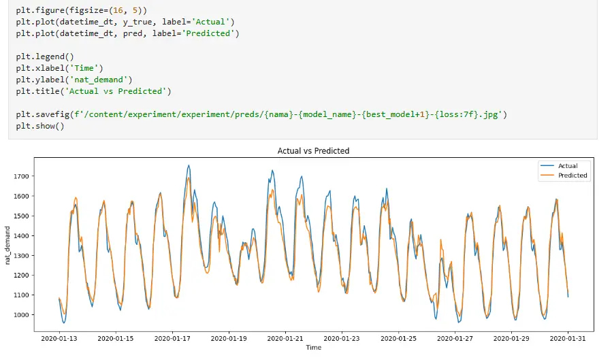Click the x-axis date 2020-01-23
The width and height of the screenshot is (612, 364).
point(342,338)
